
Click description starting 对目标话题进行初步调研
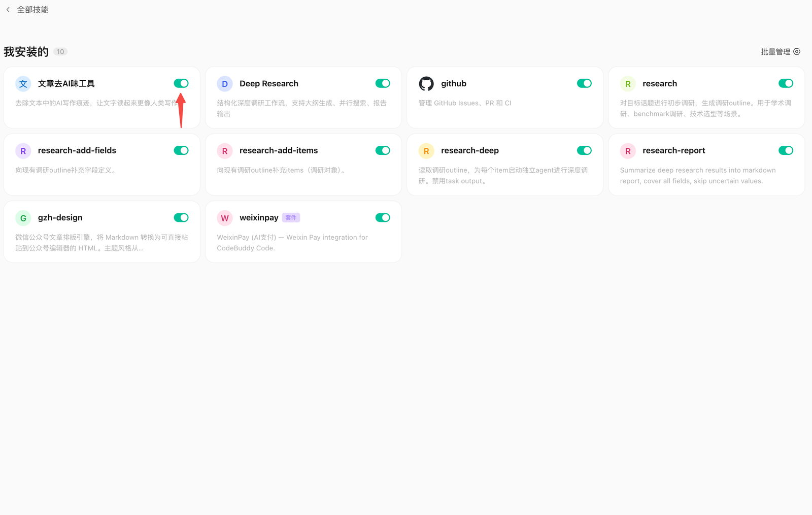[x=705, y=108]
